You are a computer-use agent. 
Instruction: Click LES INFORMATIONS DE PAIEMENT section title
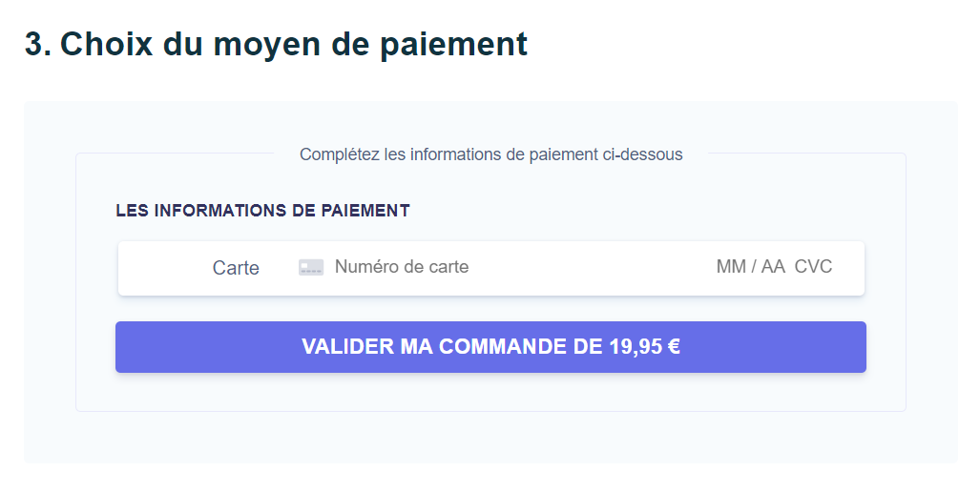pos(262,211)
